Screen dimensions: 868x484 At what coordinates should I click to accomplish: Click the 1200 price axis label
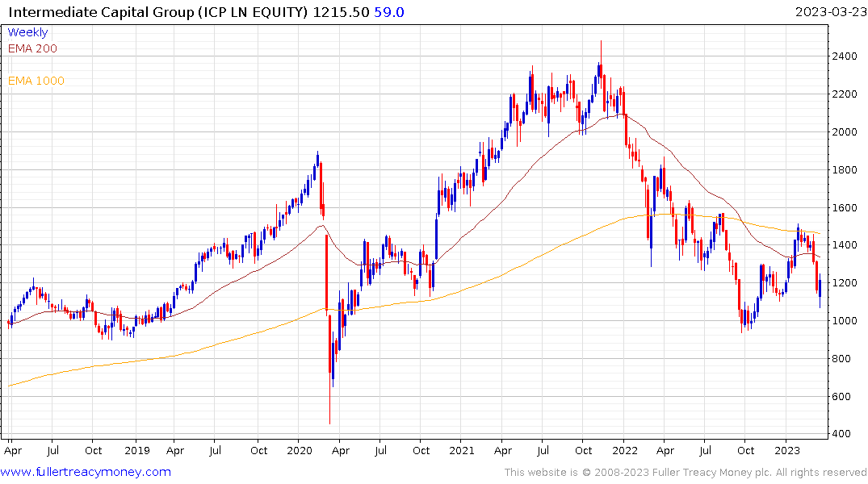[x=845, y=282]
